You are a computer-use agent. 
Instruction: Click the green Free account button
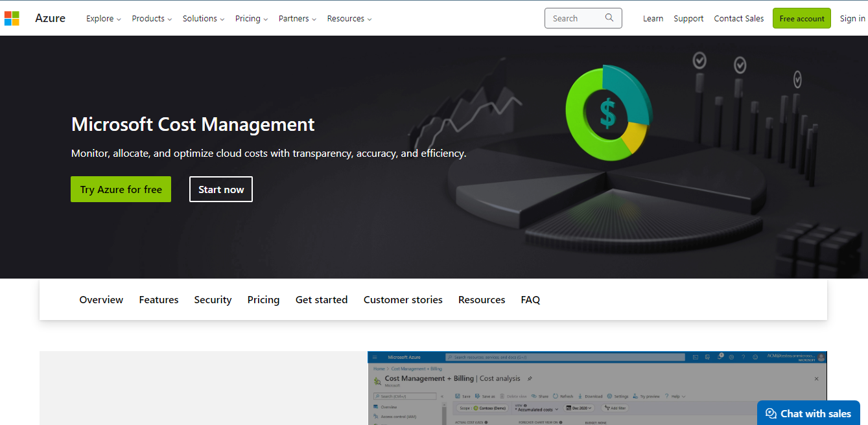(x=802, y=18)
